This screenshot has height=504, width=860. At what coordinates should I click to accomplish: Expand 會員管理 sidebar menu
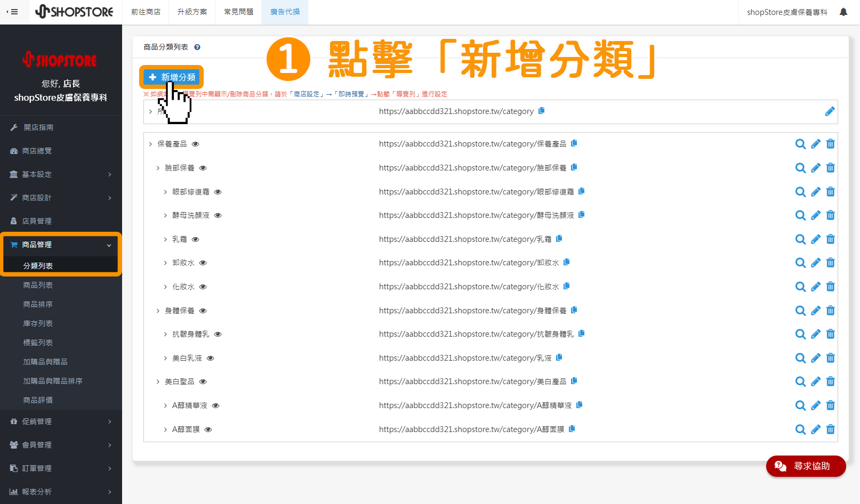click(x=61, y=445)
